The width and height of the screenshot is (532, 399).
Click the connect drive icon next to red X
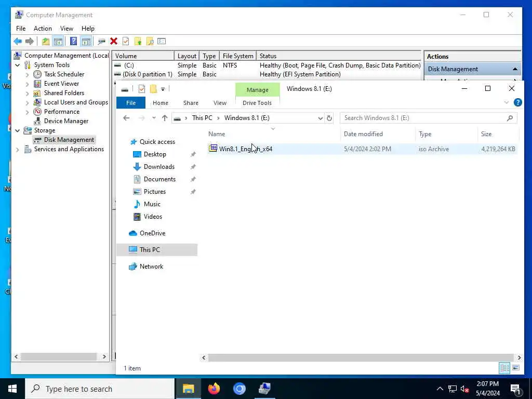(101, 42)
